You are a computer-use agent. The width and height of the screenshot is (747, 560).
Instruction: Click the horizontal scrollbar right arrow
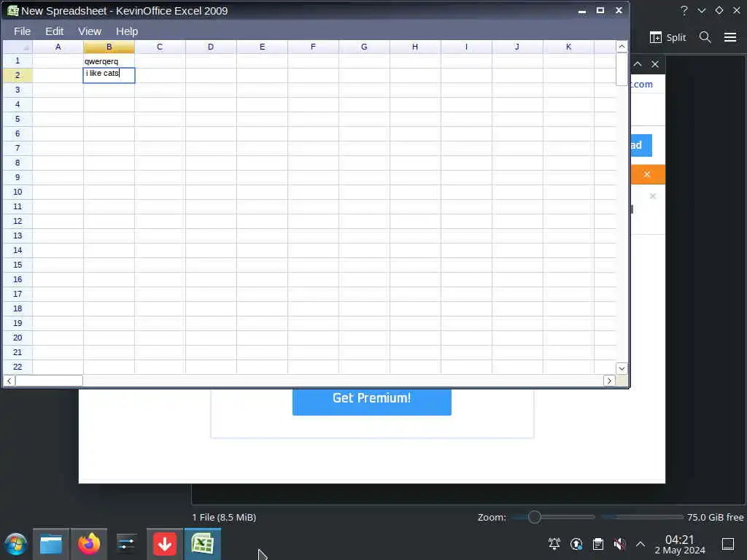pyautogui.click(x=609, y=381)
